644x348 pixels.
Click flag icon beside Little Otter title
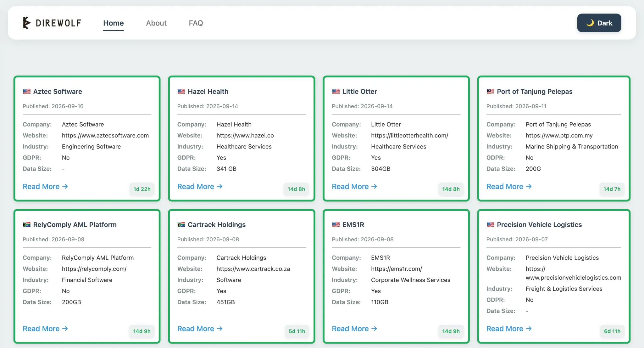(x=336, y=92)
